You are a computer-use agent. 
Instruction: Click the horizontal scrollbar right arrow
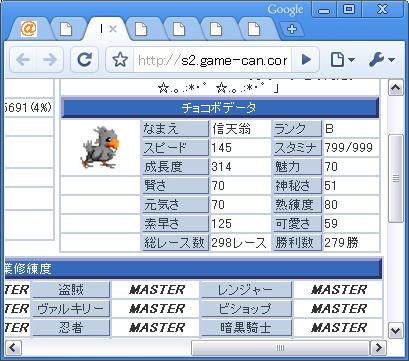[x=379, y=348]
